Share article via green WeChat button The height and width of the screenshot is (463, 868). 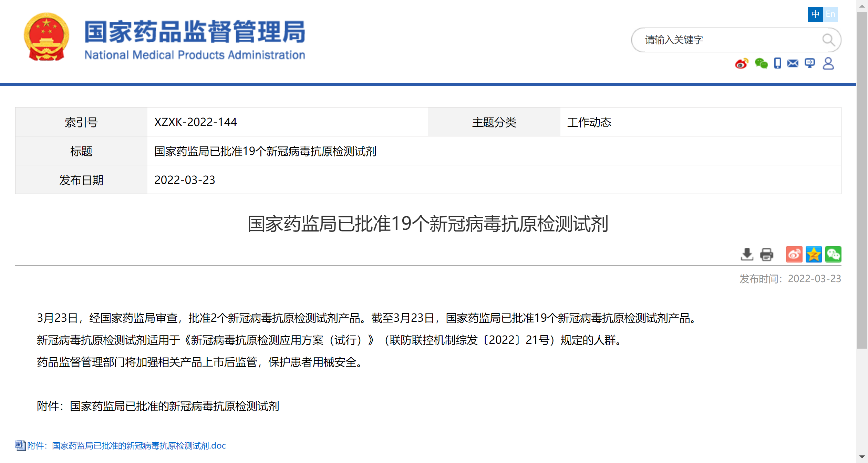point(833,254)
